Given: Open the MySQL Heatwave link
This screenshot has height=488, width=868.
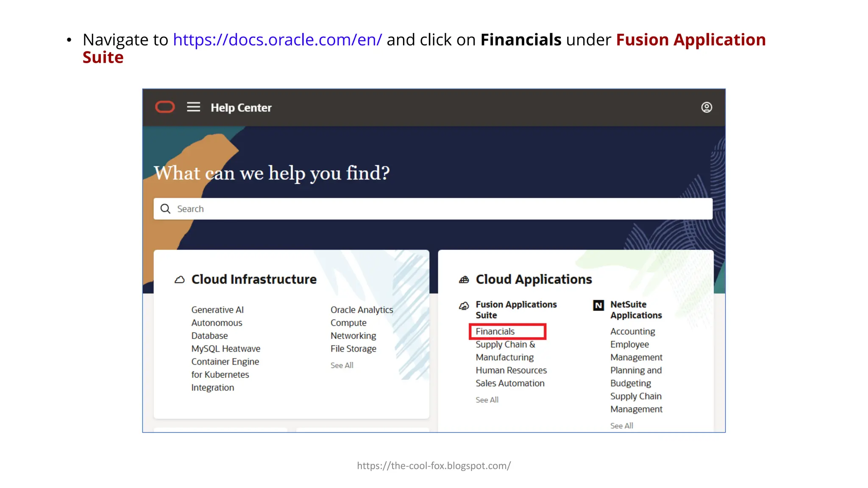Looking at the screenshot, I should [225, 349].
